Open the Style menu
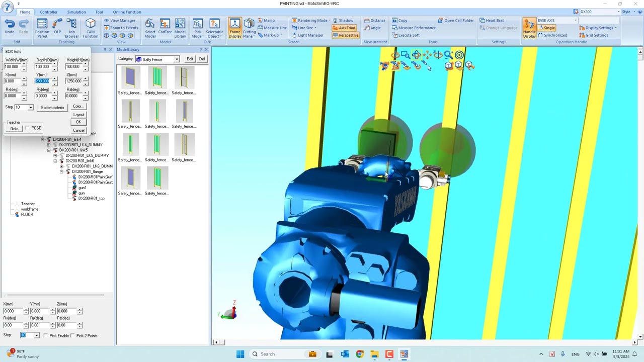 click(628, 12)
